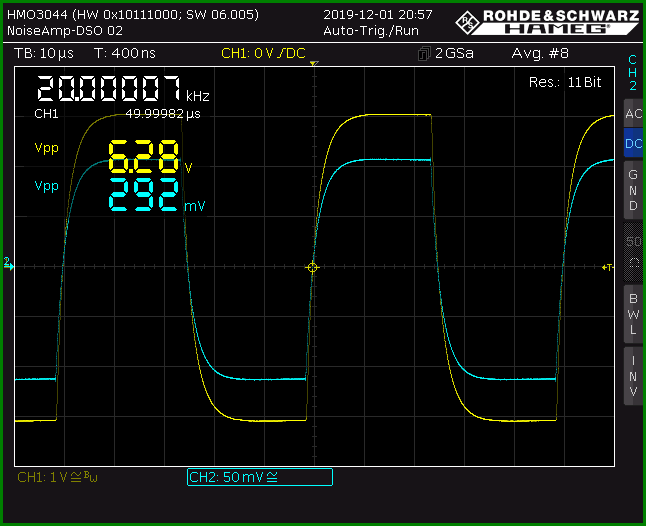Click the trigger level T marker at right
The width and height of the screenshot is (646, 526).
click(x=607, y=267)
